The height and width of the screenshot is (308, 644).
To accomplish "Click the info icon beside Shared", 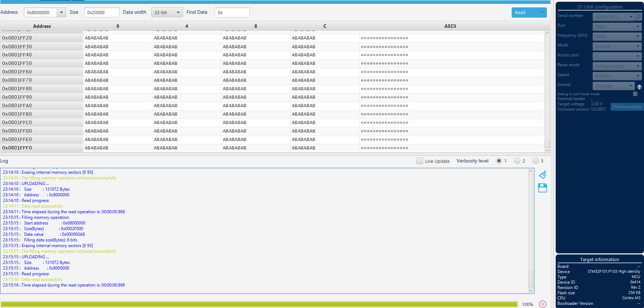I will pos(639,87).
